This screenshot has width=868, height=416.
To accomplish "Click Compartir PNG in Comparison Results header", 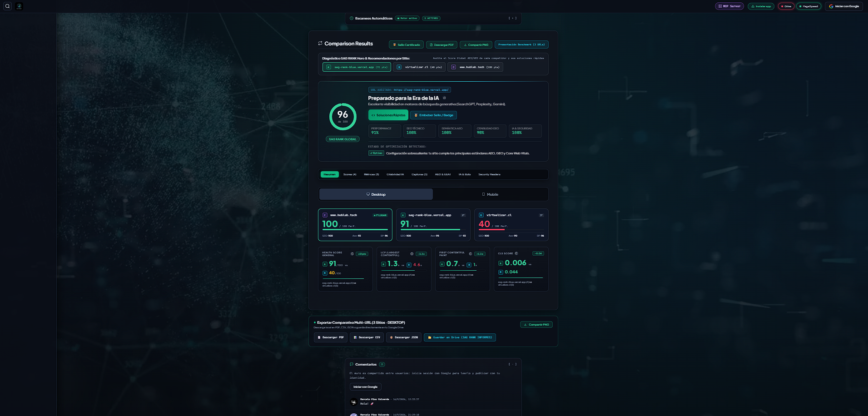I will (476, 45).
